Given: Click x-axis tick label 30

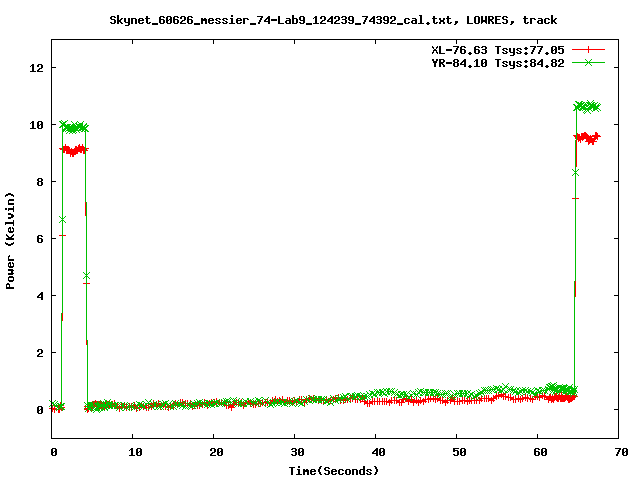Looking at the screenshot, I should tap(297, 452).
